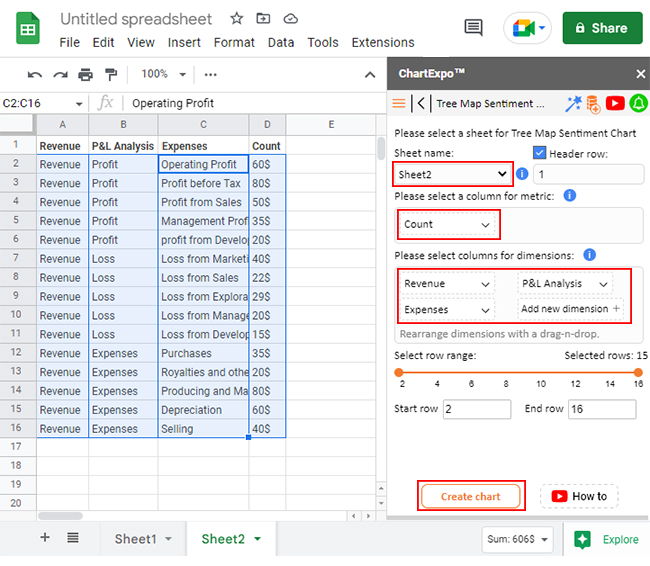Open the name box dropdown arrow
The width and height of the screenshot is (650, 566).
[79, 104]
